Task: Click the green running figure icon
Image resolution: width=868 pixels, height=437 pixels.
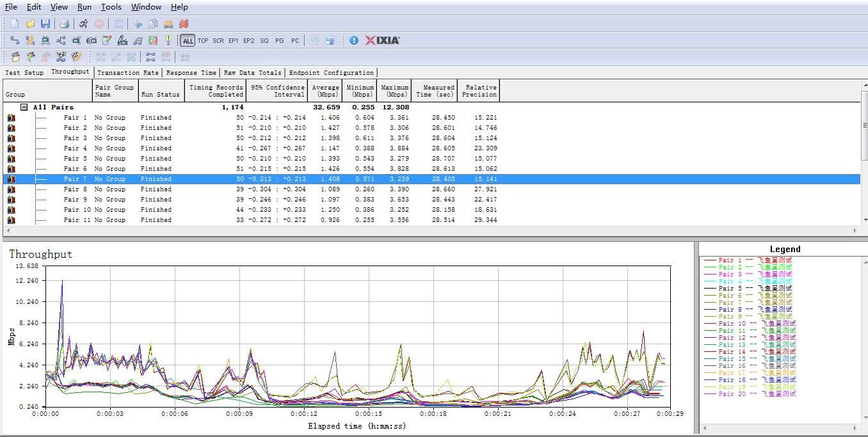Action: tap(30, 57)
